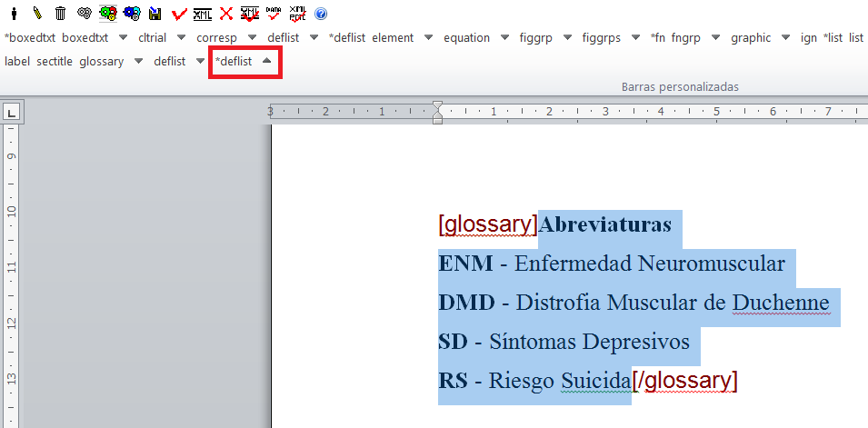Click the plain XML icon
Viewport: 868px width, 428px height.
(x=203, y=14)
